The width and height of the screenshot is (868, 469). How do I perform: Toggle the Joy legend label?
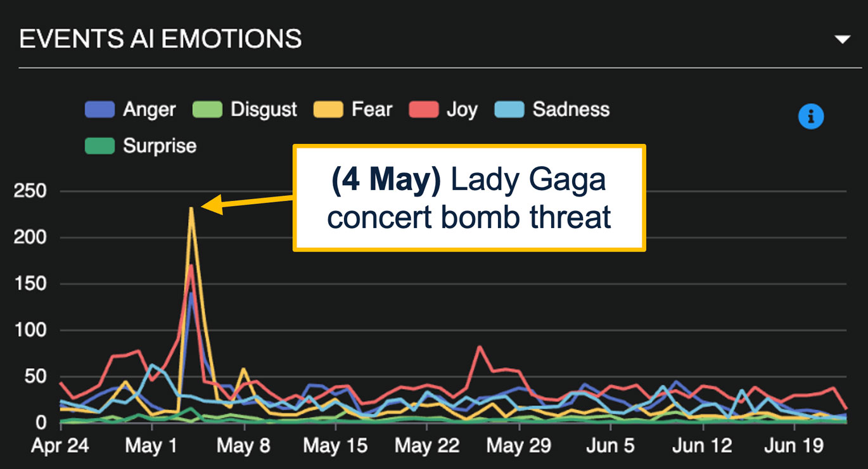coord(461,110)
